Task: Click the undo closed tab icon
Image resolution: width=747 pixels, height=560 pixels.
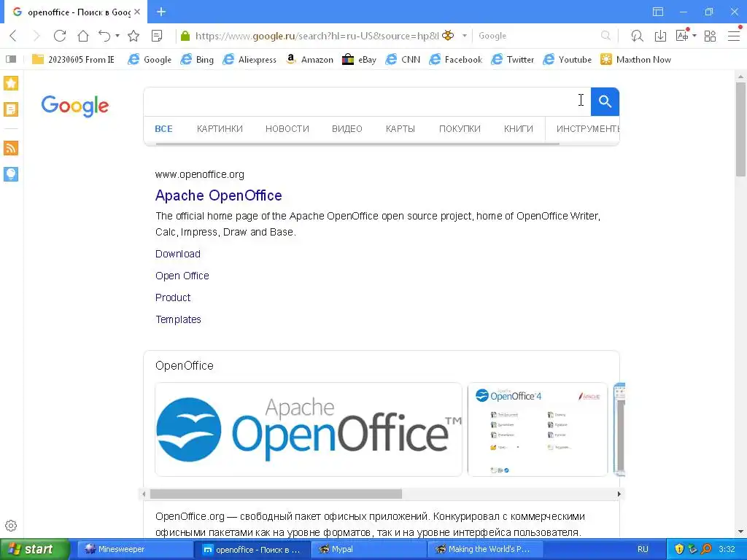Action: [x=104, y=36]
